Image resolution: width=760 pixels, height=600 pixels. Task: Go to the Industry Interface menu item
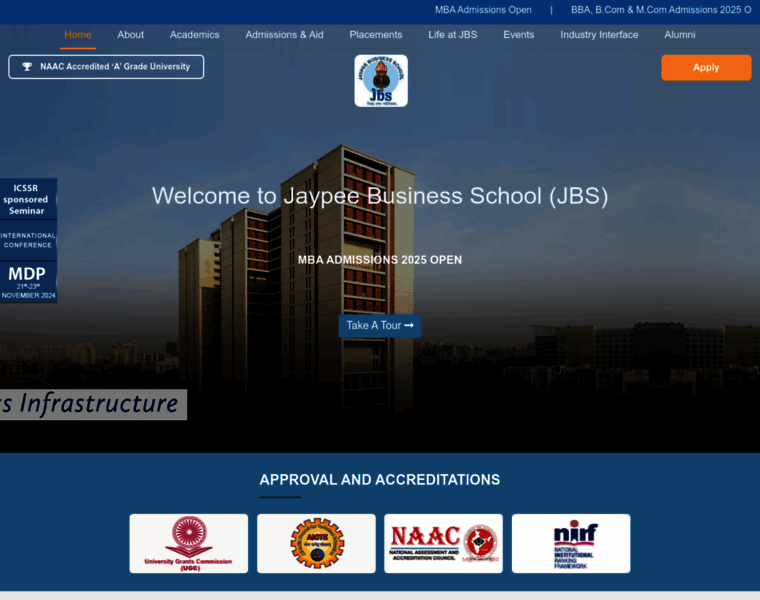pyautogui.click(x=599, y=35)
